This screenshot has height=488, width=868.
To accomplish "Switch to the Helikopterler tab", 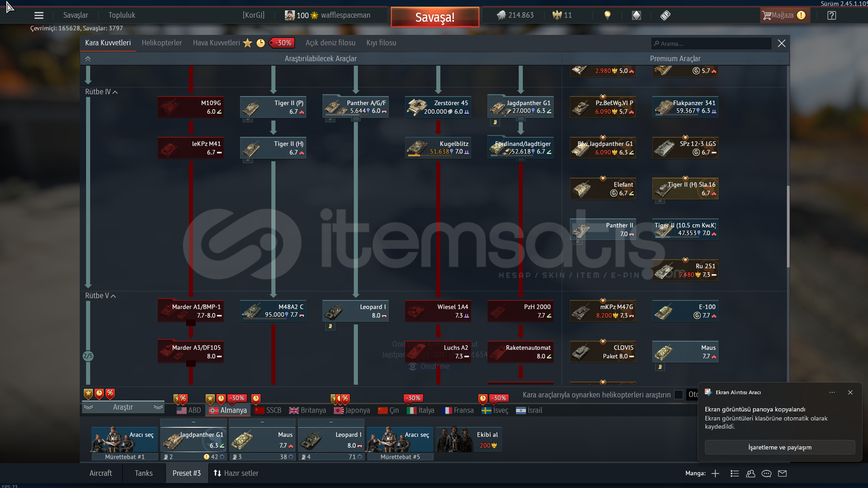I will pos(162,43).
